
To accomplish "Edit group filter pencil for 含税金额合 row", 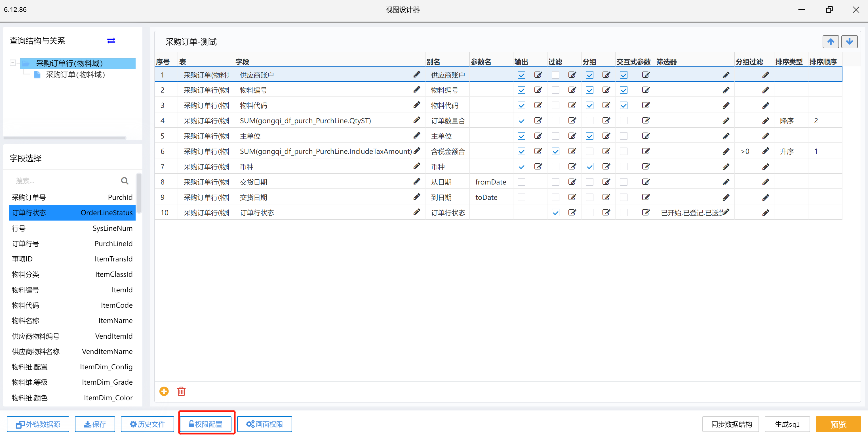I will pos(766,151).
